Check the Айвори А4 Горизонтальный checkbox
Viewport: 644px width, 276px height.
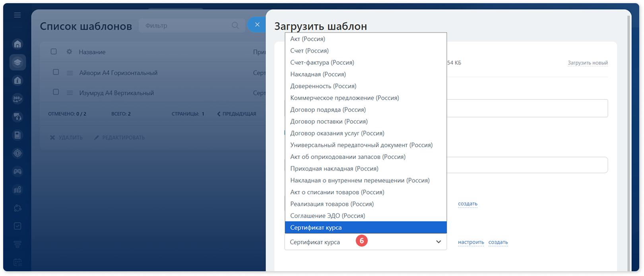[56, 72]
